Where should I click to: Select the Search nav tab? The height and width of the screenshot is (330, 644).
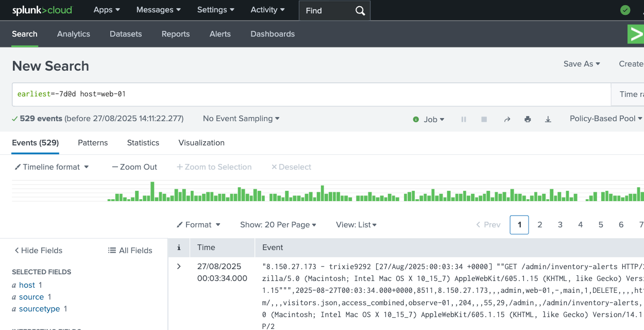[25, 34]
